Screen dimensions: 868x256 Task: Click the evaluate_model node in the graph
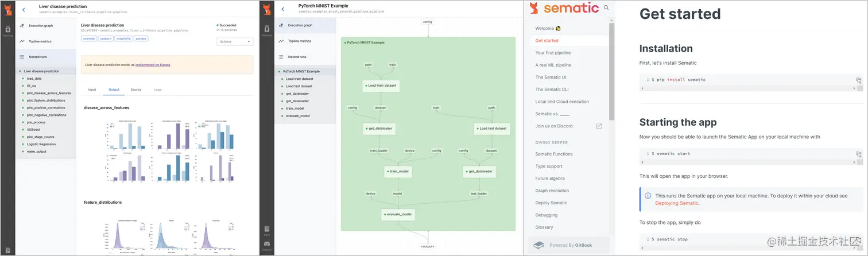[x=398, y=215]
